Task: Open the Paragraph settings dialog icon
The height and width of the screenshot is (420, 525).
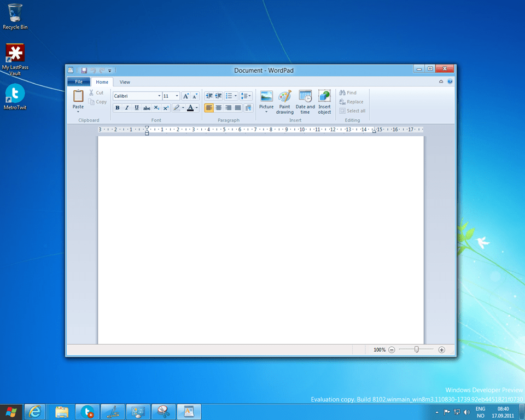Action: tap(248, 108)
